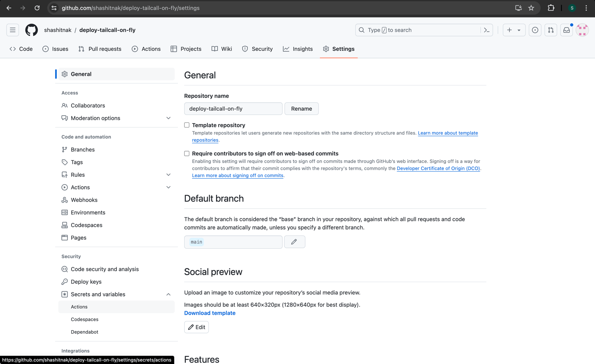The image size is (595, 364).
Task: Click the pull requests icon in header
Action: [551, 30]
